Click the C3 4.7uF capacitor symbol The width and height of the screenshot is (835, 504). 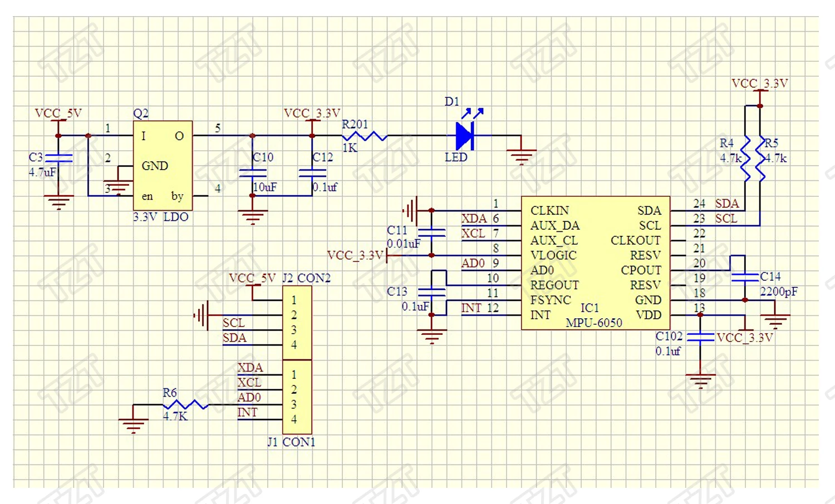[58, 157]
